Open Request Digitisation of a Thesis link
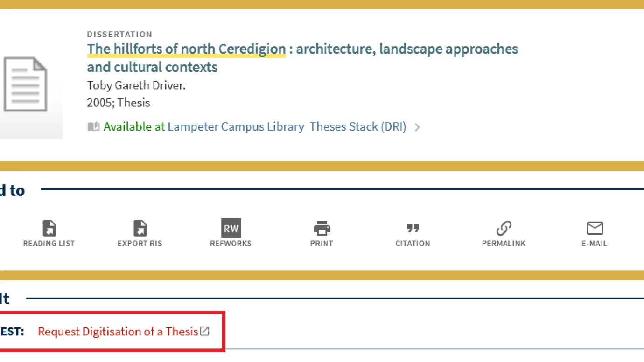Screen dimensions: 644x362 click(x=118, y=332)
